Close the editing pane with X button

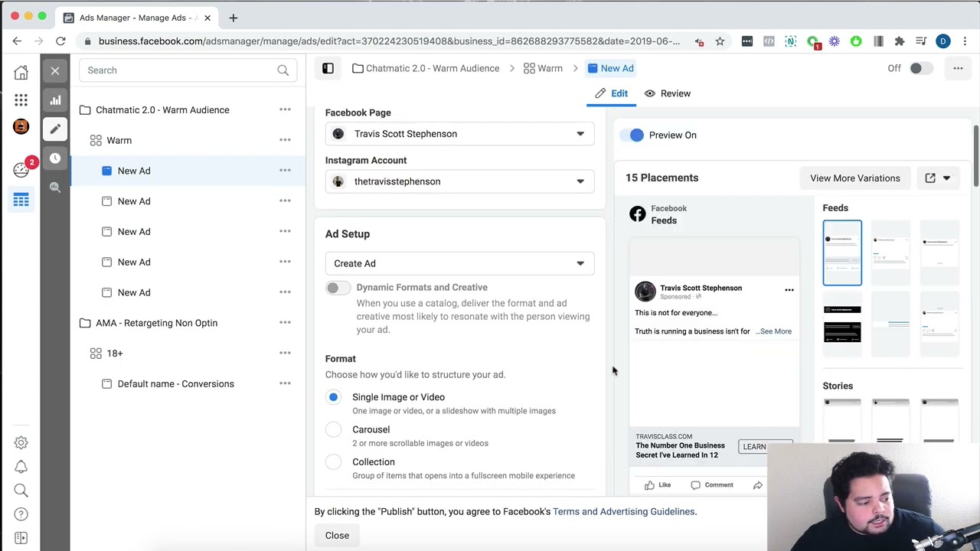(x=55, y=70)
